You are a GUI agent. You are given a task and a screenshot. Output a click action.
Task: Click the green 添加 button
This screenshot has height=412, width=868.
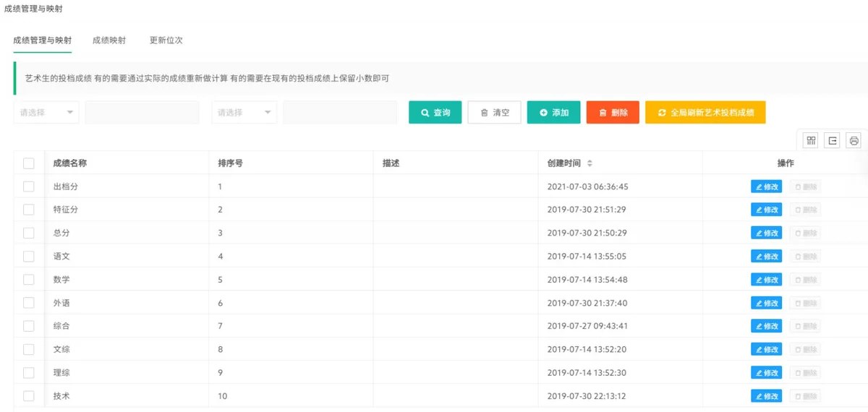(x=554, y=112)
